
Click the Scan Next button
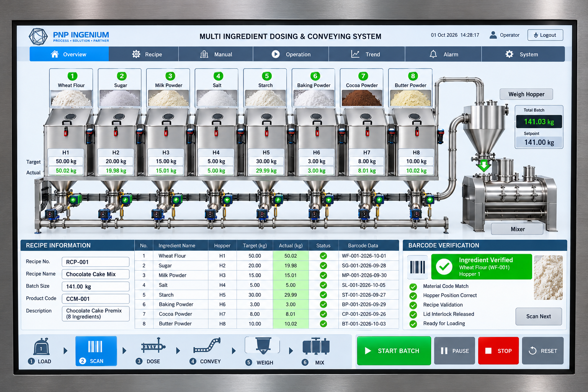(539, 317)
